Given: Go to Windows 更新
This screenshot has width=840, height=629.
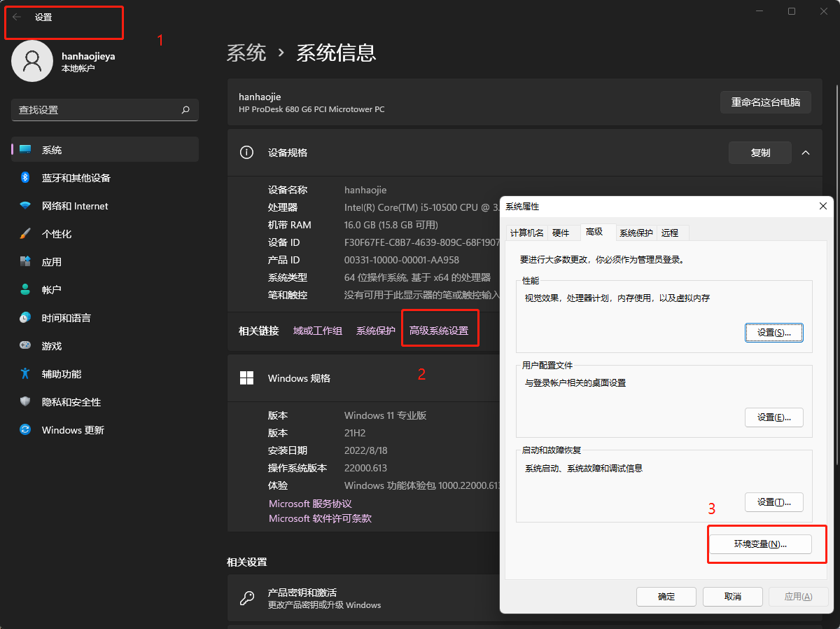Looking at the screenshot, I should pyautogui.click(x=105, y=430).
